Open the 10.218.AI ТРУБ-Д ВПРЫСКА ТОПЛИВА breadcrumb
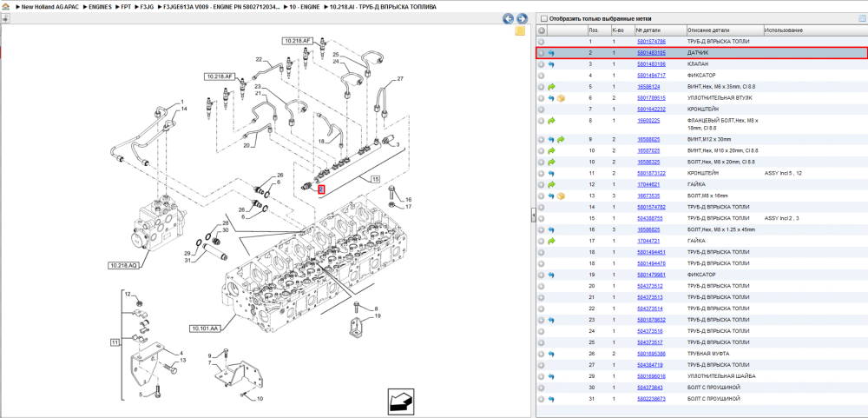This screenshot has height=418, width=868. [x=382, y=7]
